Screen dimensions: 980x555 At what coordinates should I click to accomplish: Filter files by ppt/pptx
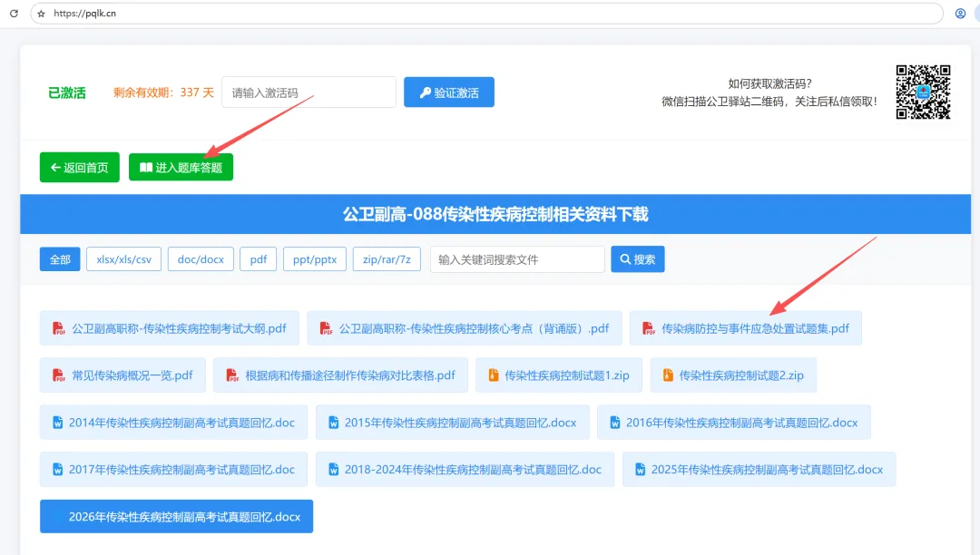[x=314, y=259]
